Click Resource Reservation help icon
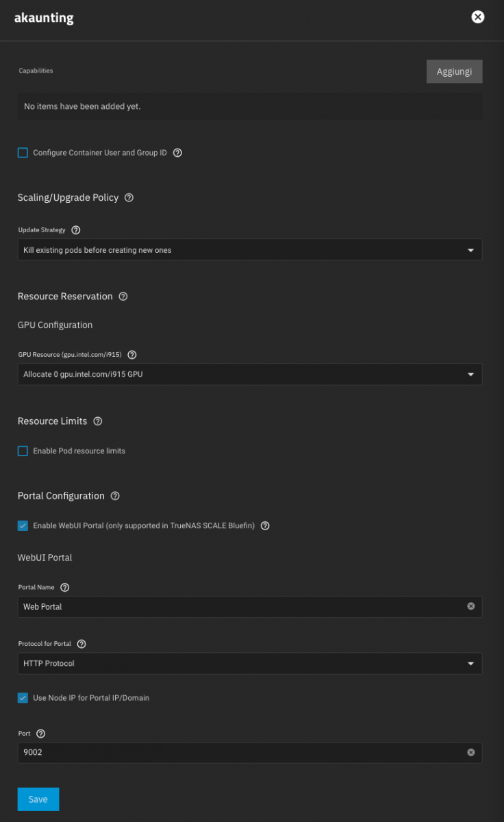504x822 pixels. point(123,297)
